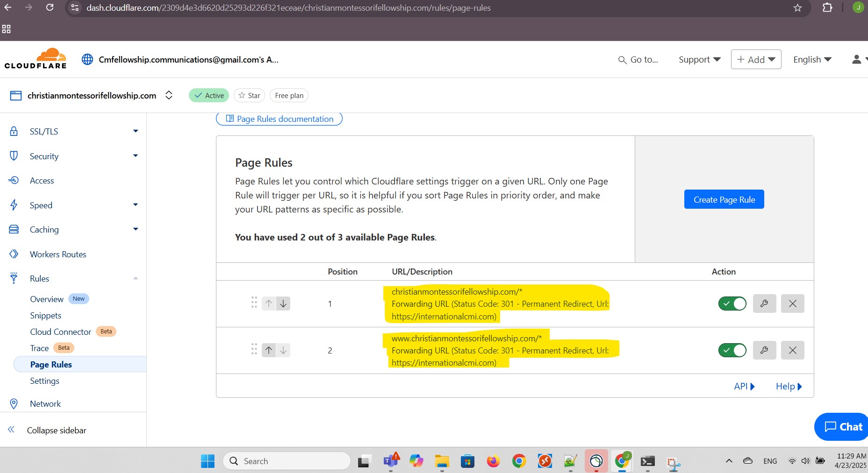868x473 pixels.
Task: Delete rule 1 with X button
Action: click(792, 304)
